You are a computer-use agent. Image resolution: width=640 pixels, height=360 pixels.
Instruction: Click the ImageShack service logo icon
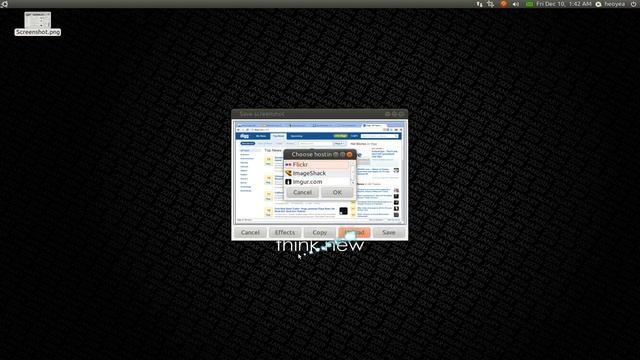[x=289, y=173]
